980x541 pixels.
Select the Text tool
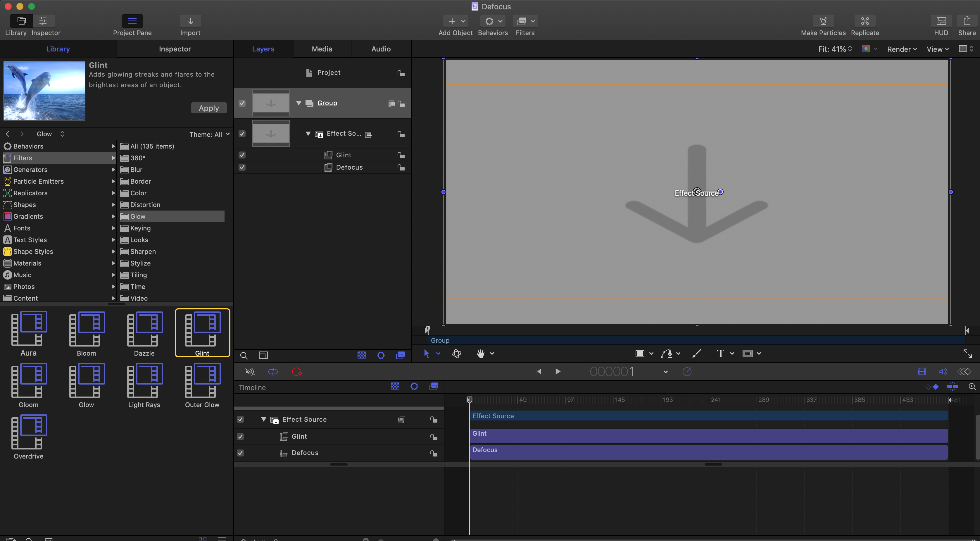click(720, 354)
